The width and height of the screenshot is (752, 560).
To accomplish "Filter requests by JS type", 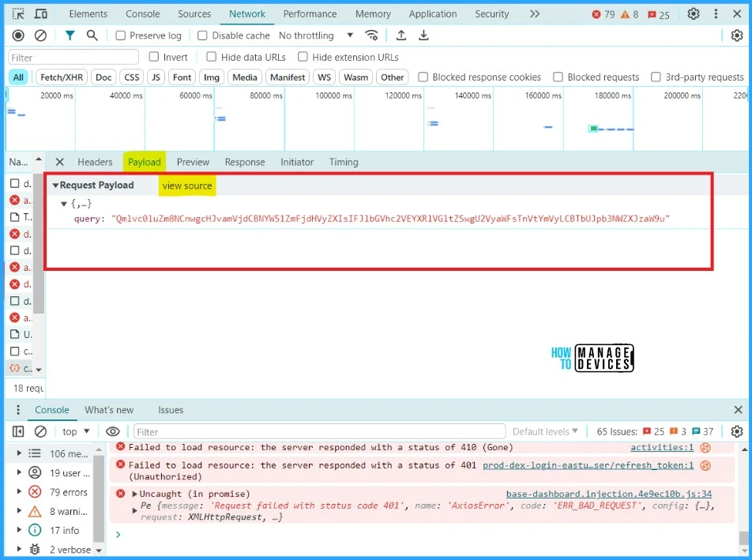I will [x=156, y=77].
